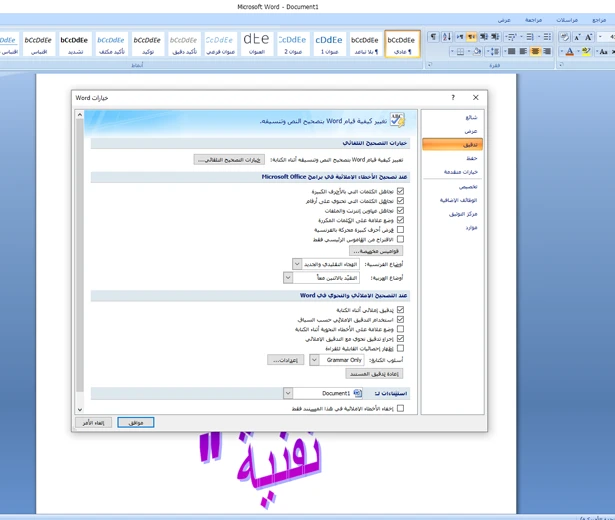Check mark grammar errors as you type checkbox
This screenshot has width=615, height=520.
click(x=400, y=329)
